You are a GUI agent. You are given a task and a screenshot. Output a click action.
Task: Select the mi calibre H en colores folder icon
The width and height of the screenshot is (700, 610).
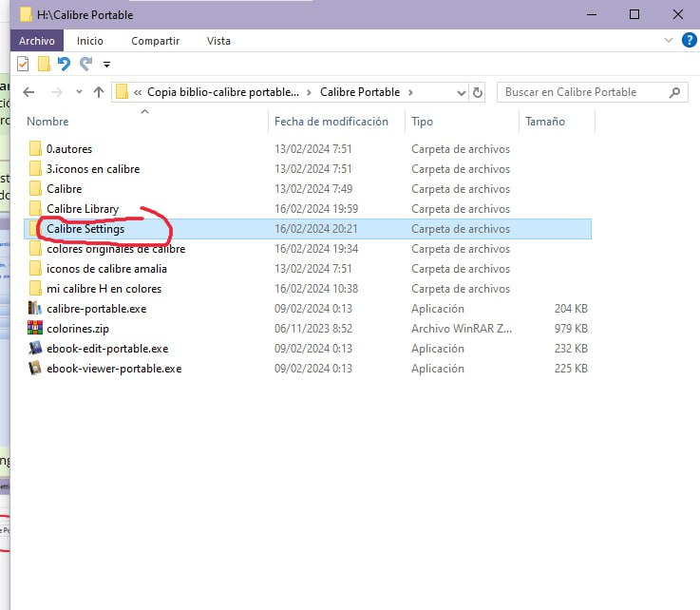(35, 289)
